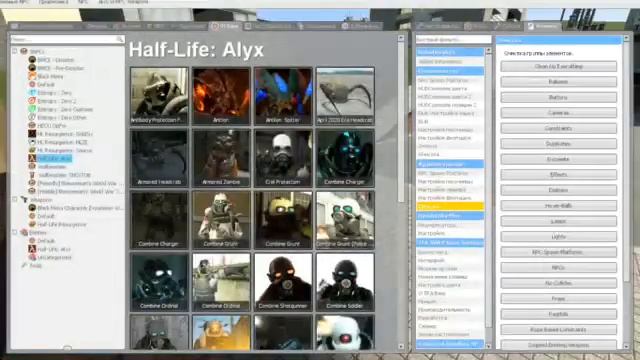Click the magnifier icon in the NPC search box
The height and width of the screenshot is (360, 640).
point(120,39)
